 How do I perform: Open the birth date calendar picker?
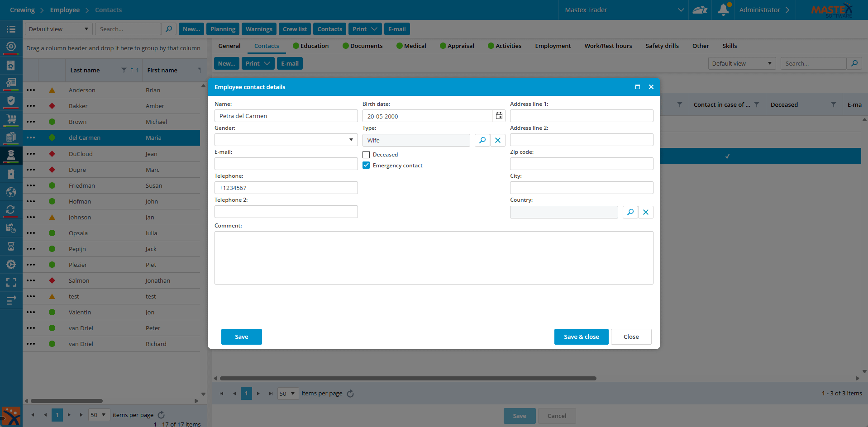pos(499,116)
